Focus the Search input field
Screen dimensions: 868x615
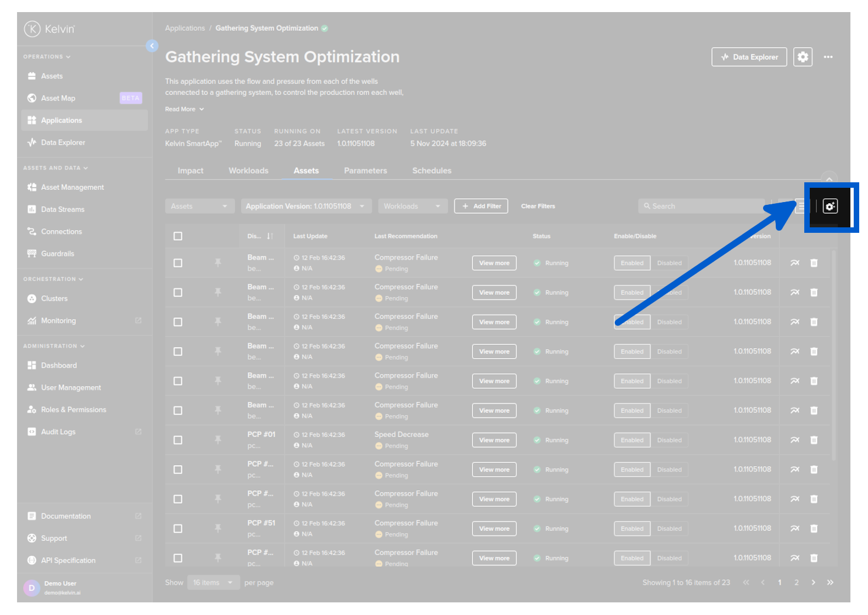click(703, 206)
